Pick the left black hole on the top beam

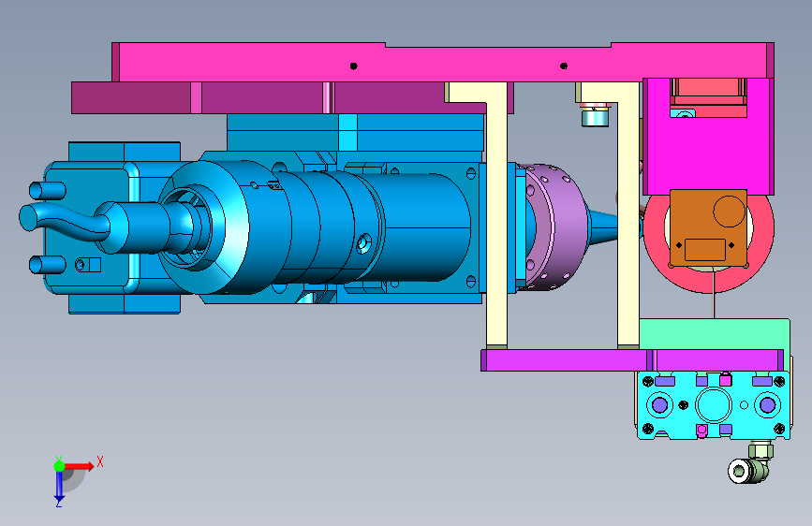[354, 66]
